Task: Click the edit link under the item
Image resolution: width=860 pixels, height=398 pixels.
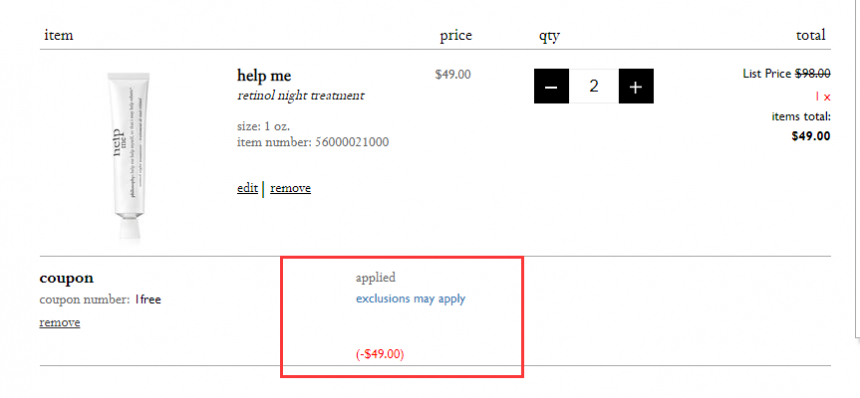Action: click(247, 188)
